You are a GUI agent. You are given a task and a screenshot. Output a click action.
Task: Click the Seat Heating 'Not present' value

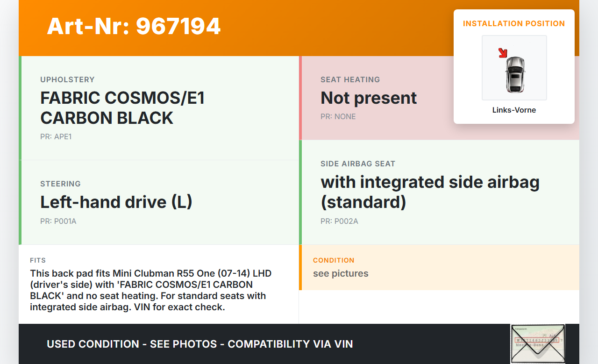tap(369, 98)
